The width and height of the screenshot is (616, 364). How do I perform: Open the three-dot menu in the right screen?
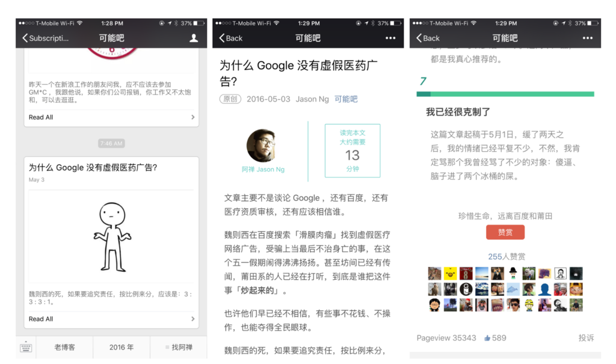pyautogui.click(x=588, y=38)
